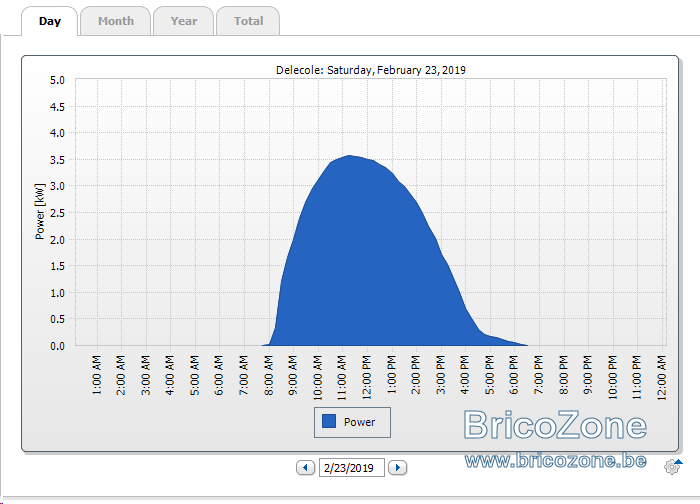Go to the next day arrow
This screenshot has width=700, height=504.
[x=397, y=468]
